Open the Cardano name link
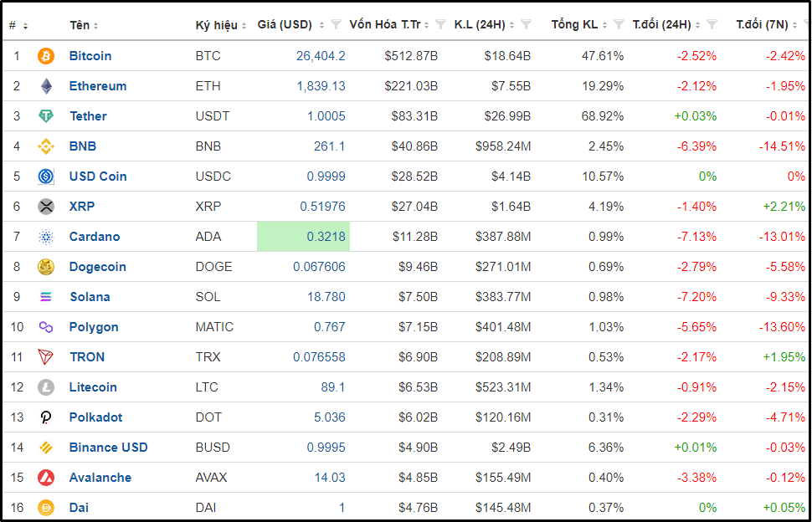Viewport: 812px width, 522px height. (x=94, y=237)
